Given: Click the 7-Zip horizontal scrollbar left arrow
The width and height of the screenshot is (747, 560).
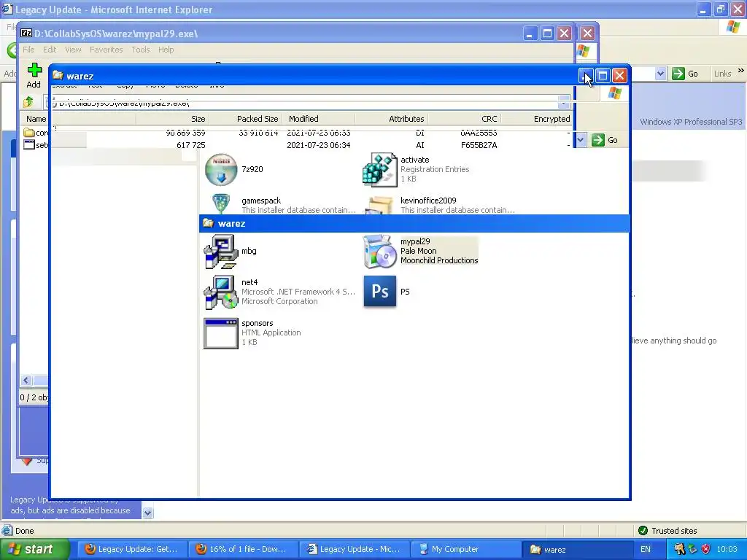Looking at the screenshot, I should click(x=26, y=380).
